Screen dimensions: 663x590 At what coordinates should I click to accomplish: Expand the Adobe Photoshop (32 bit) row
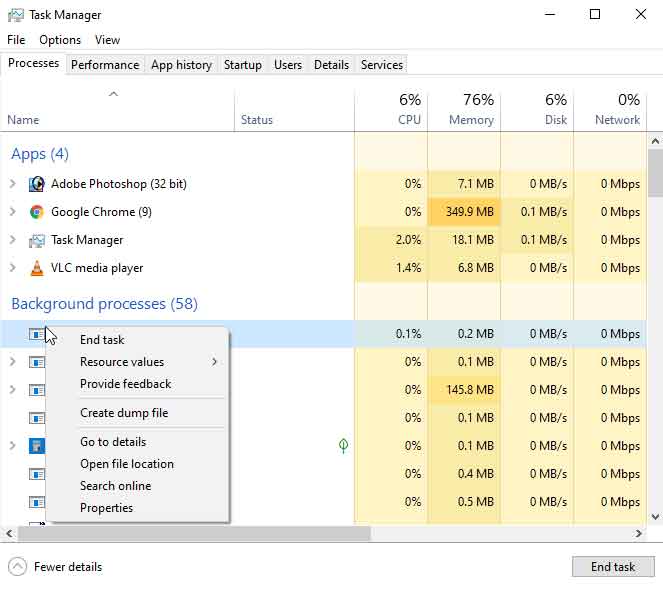coord(13,184)
